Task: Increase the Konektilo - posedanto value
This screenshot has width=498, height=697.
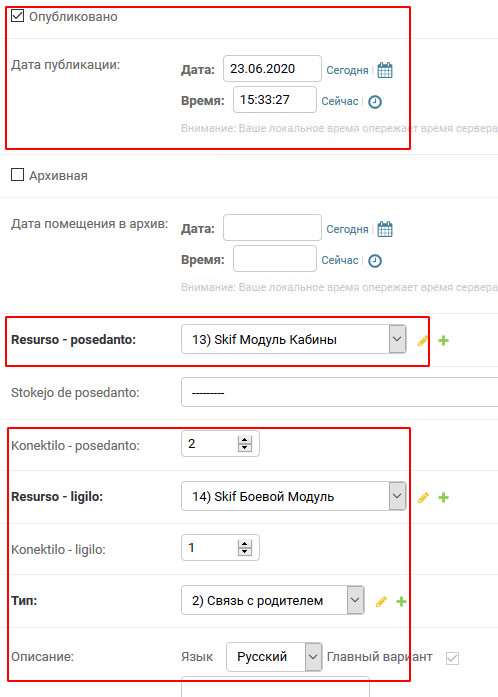Action: 245,440
